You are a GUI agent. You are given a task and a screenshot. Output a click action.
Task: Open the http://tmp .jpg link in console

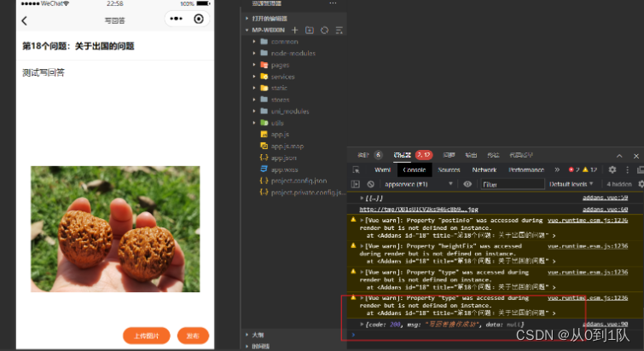[419, 209]
